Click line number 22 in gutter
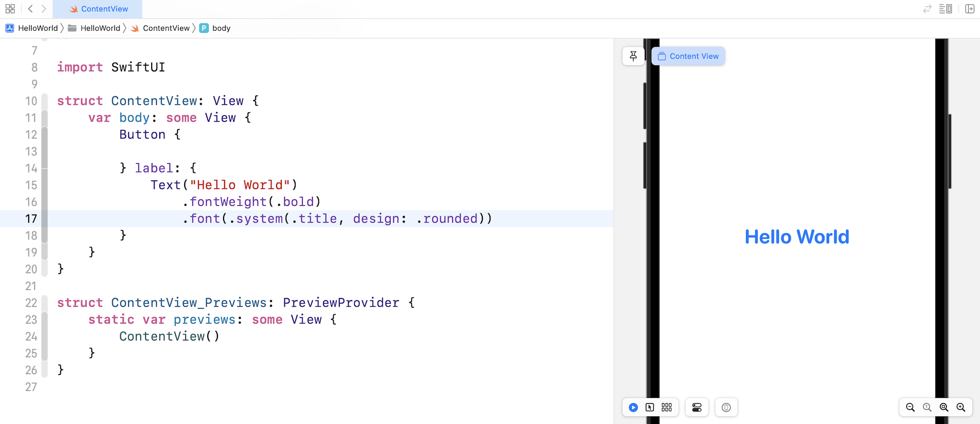Screen dimensions: 980x424 pos(31,303)
